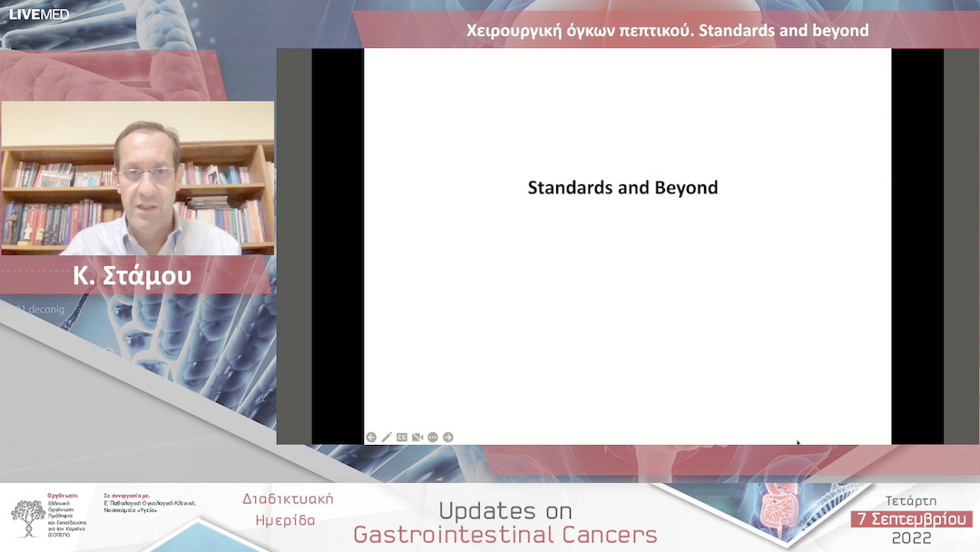Click the 'Σε συνεργασία με:' label

(x=127, y=496)
